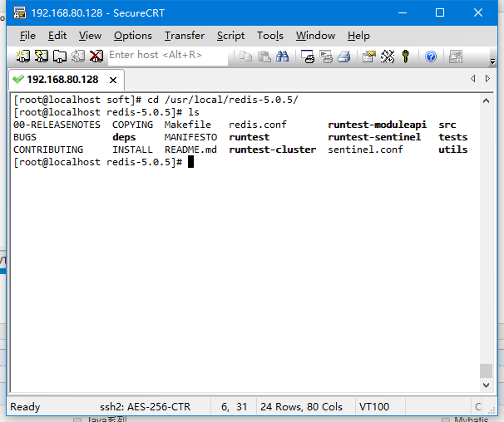Viewport: 504px width, 422px height.
Task: Click the Print Screen toolbar icon
Action: 308,56
